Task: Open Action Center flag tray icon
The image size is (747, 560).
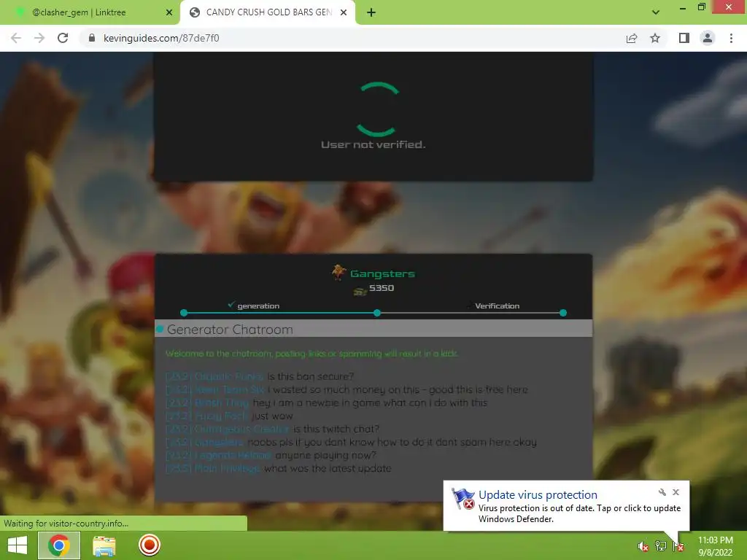Action: point(678,546)
